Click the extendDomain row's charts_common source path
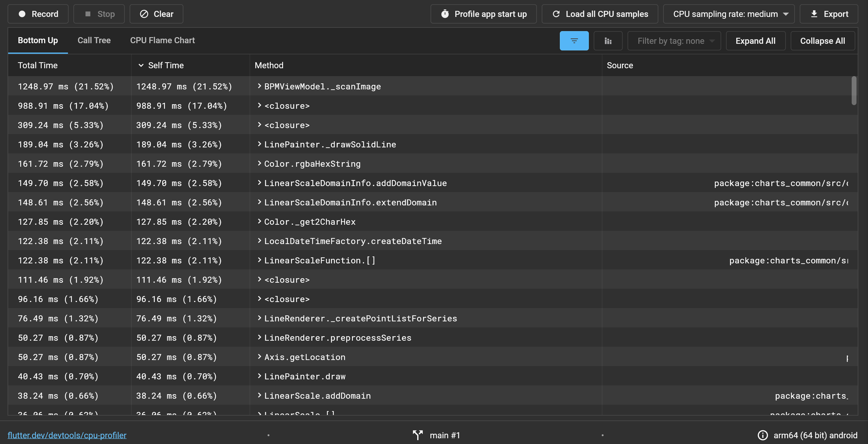Viewport: 868px width, 444px height. tap(781, 202)
